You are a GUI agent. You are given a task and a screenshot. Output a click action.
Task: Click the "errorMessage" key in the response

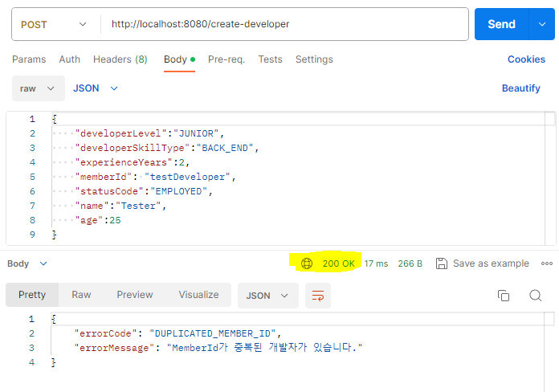point(114,348)
